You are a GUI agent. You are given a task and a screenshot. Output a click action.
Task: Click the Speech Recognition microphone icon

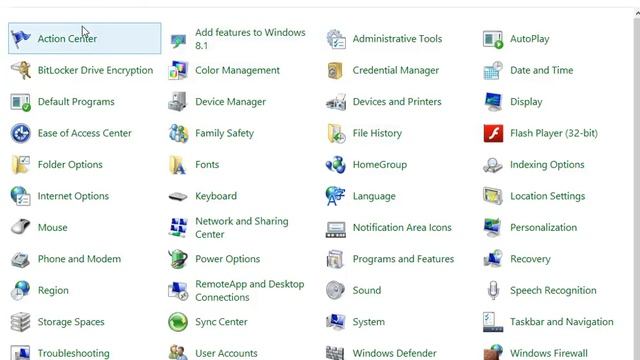point(493,290)
